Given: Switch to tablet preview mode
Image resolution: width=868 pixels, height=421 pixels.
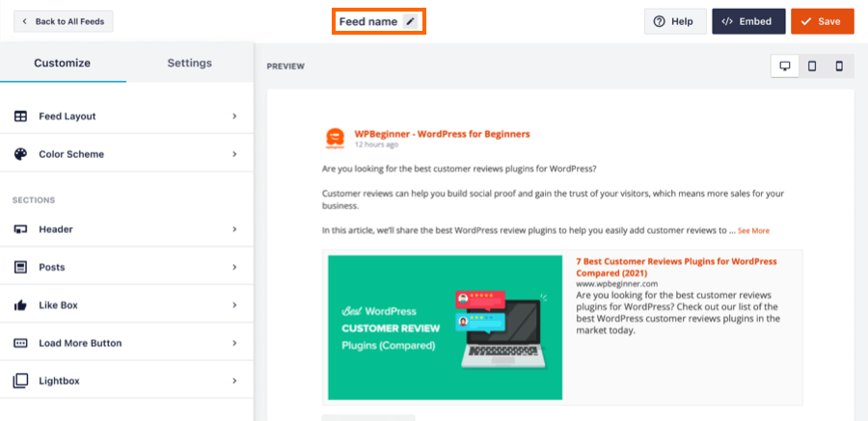Looking at the screenshot, I should pyautogui.click(x=812, y=66).
